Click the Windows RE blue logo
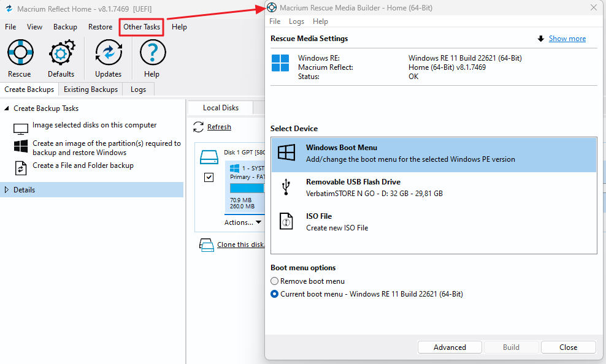Screen dimensions: 606x364 (x=280, y=63)
